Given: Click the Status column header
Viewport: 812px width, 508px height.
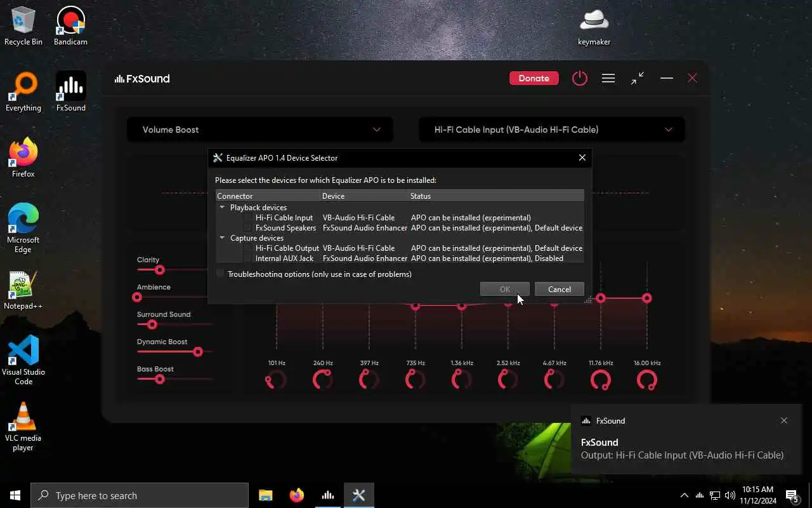Looking at the screenshot, I should pos(496,196).
